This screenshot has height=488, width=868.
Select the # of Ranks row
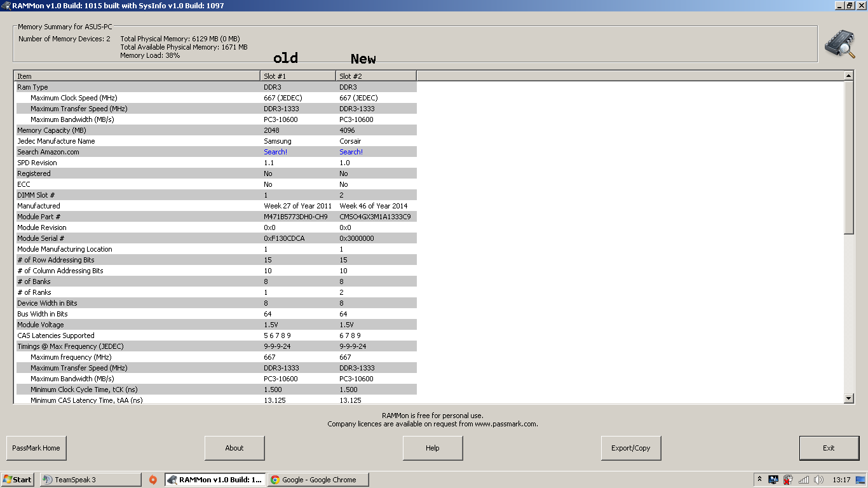pos(215,292)
